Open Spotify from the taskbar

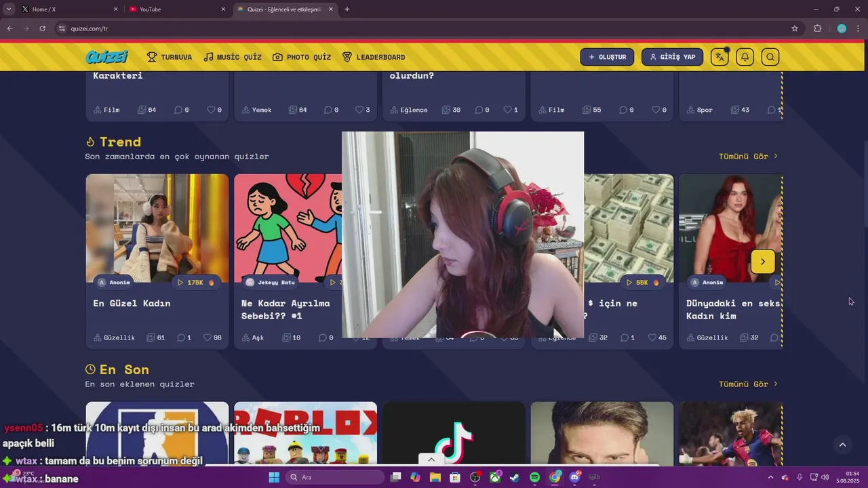[534, 477]
